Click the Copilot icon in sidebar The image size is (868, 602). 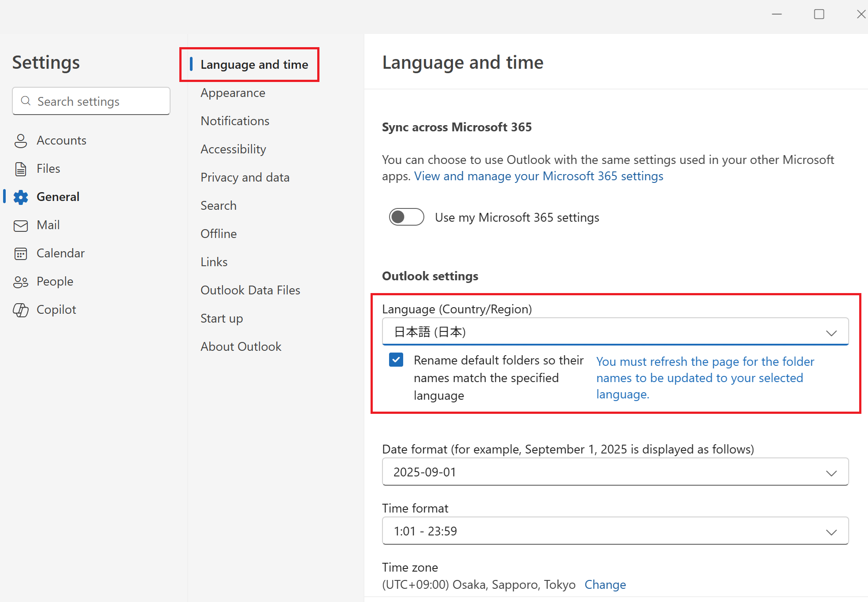coord(21,310)
